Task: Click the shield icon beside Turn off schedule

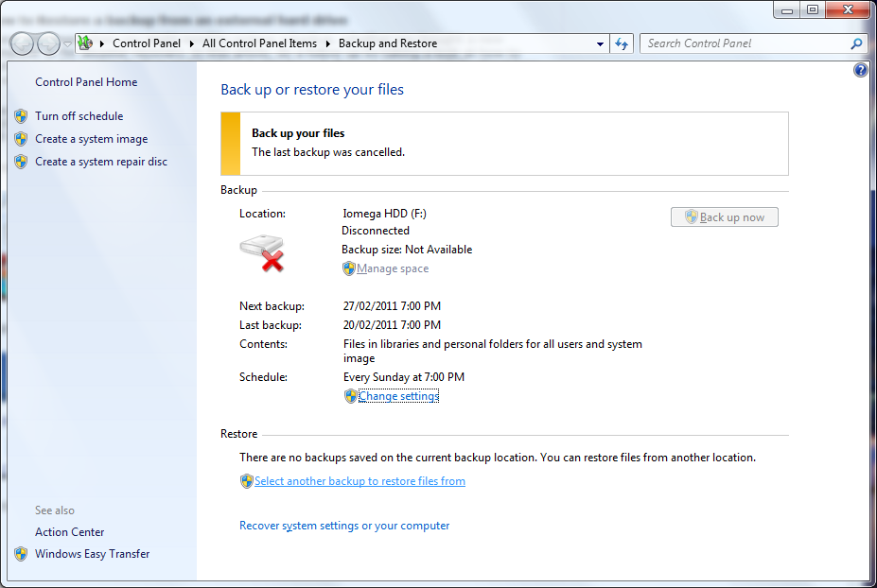Action: click(x=21, y=115)
